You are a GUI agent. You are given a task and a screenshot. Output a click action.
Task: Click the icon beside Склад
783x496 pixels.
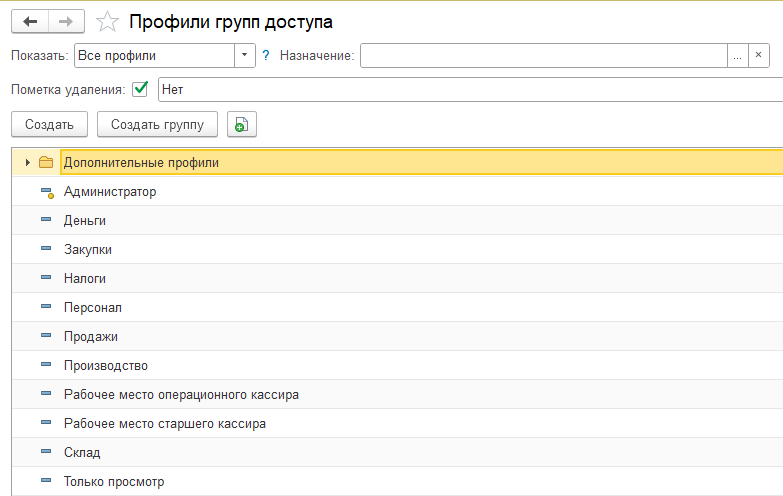[x=46, y=451]
